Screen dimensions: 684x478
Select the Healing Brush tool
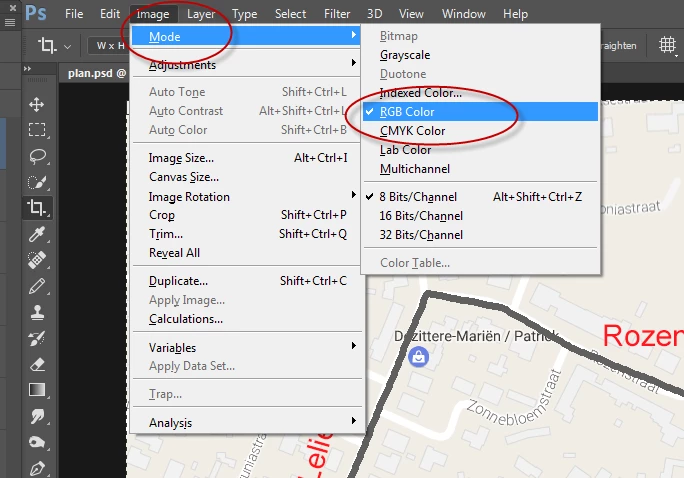point(37,259)
